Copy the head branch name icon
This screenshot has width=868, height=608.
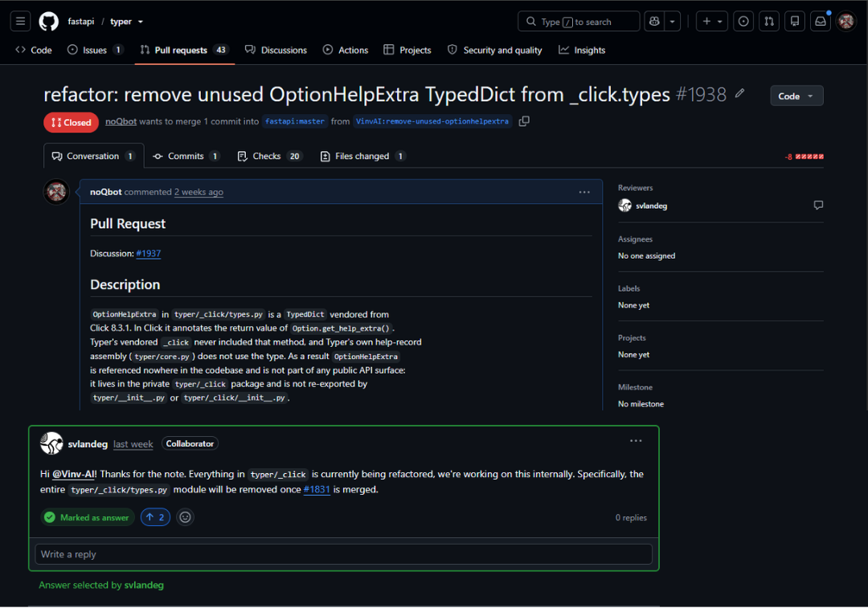524,121
